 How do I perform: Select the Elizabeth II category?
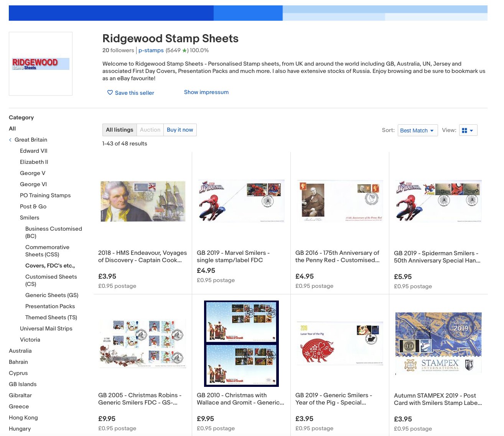[x=34, y=162]
